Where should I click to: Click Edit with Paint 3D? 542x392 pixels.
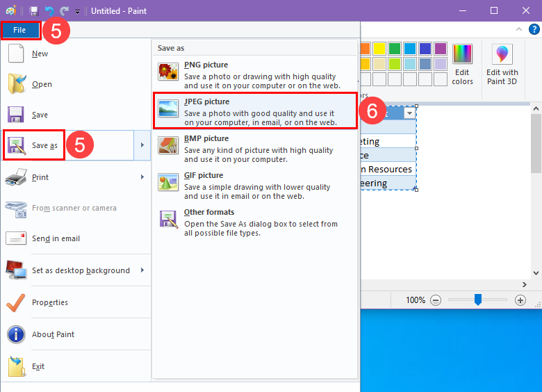click(502, 65)
